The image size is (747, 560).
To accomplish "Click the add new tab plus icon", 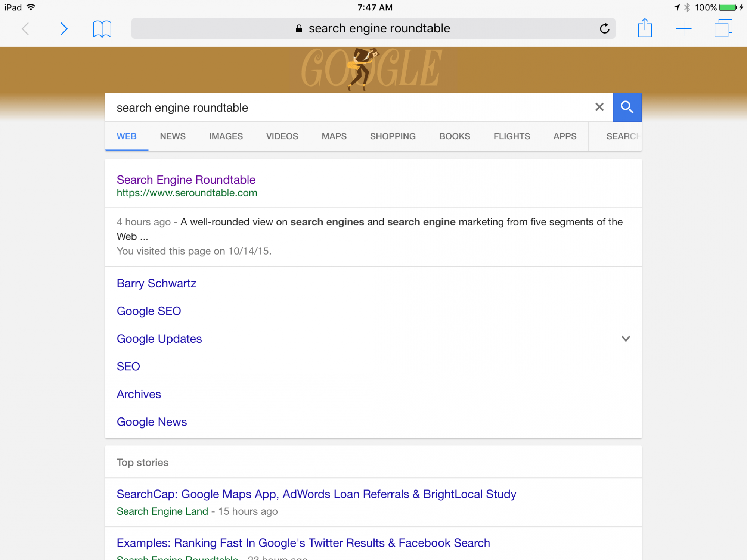I will coord(684,28).
